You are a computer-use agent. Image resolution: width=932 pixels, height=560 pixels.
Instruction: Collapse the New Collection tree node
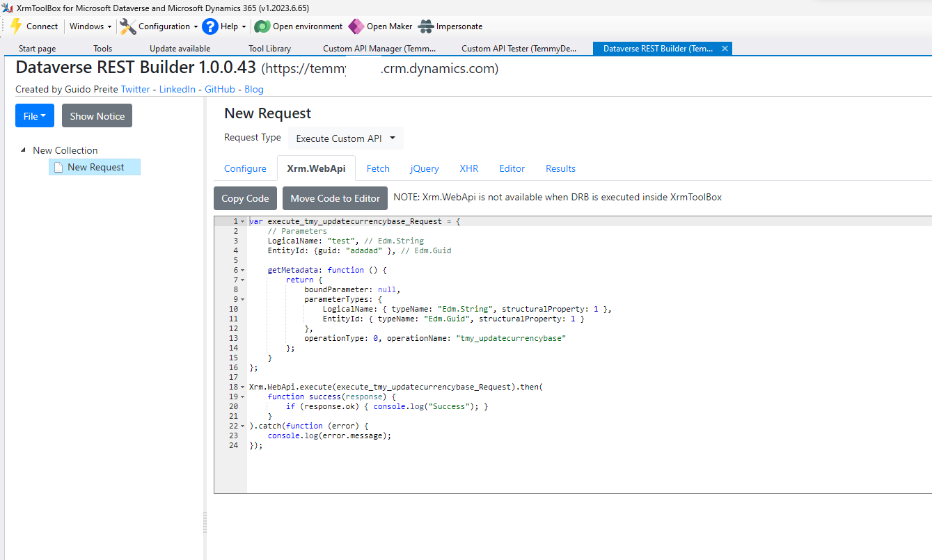point(24,150)
